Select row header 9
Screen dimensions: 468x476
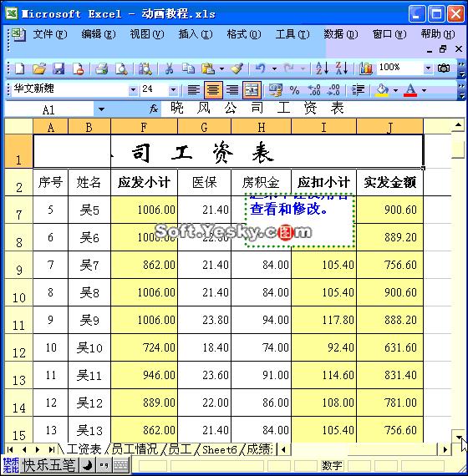coord(19,265)
